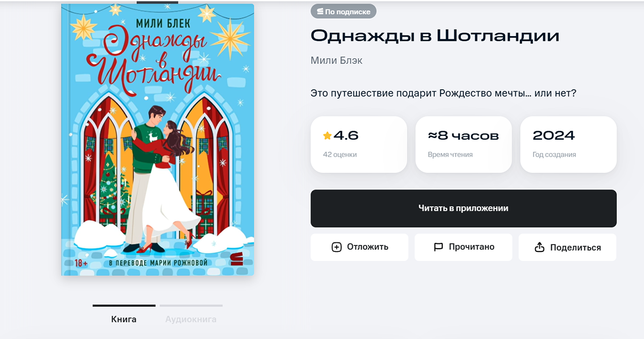Click the flag icon on Прочитано

point(438,247)
